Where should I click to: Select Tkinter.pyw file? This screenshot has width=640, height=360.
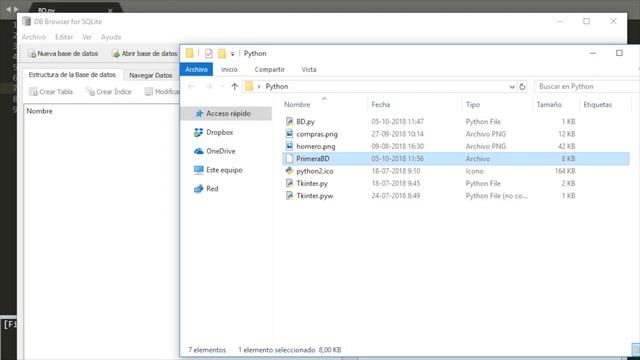pos(315,196)
